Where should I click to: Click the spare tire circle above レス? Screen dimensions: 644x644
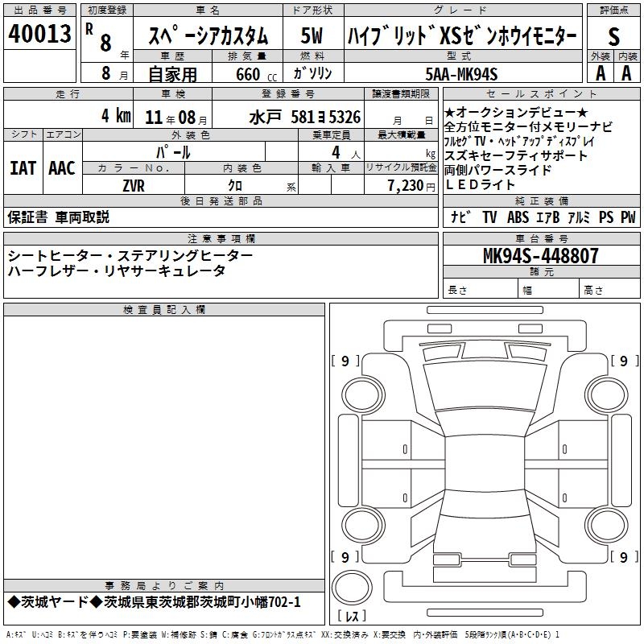352,588
